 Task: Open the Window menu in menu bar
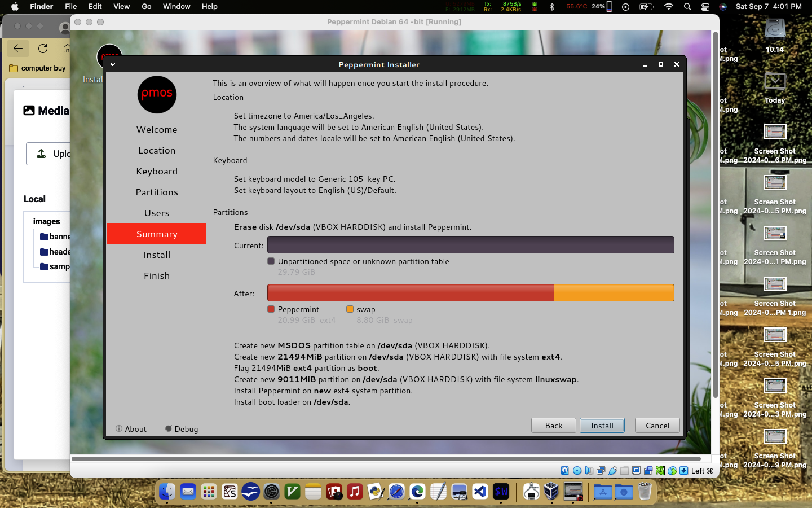click(x=176, y=7)
